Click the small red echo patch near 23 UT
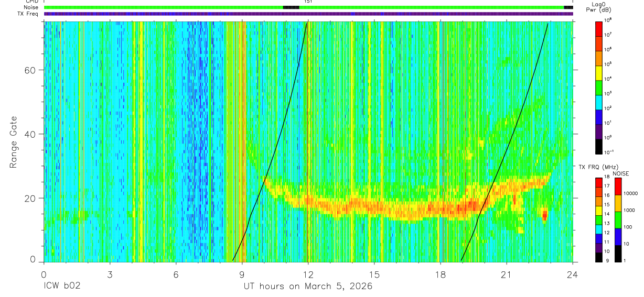644x297 pixels. coord(545,215)
